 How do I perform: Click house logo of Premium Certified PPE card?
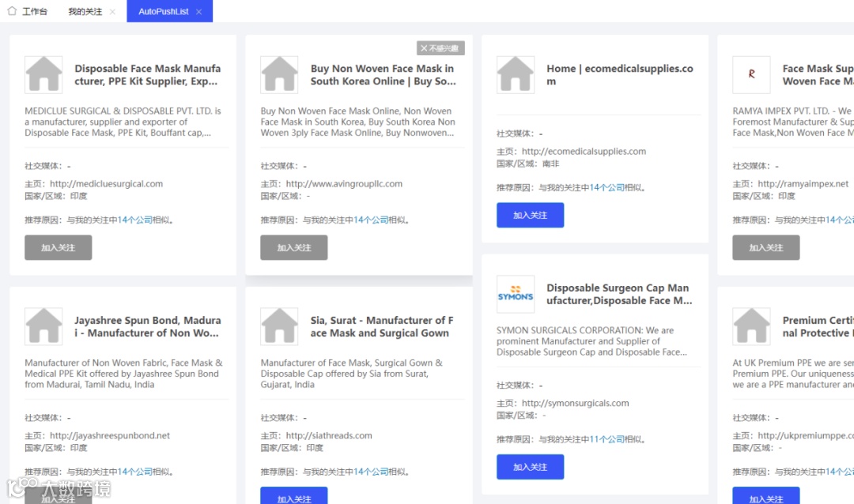(x=752, y=326)
